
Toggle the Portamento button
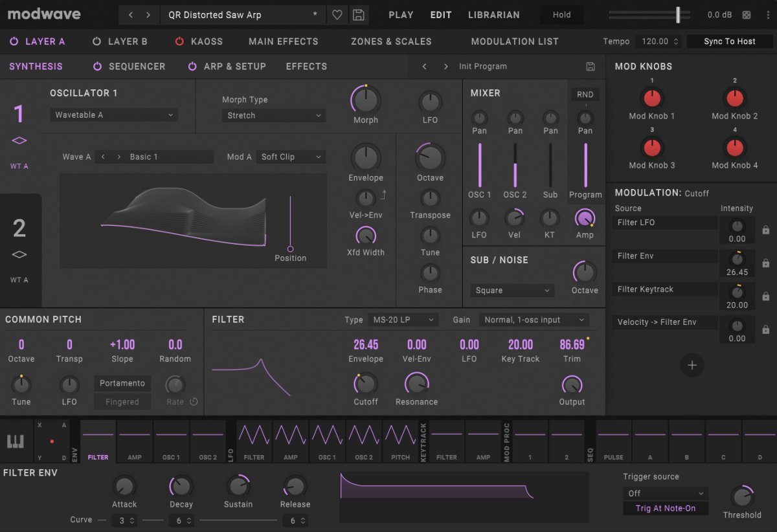click(x=122, y=383)
